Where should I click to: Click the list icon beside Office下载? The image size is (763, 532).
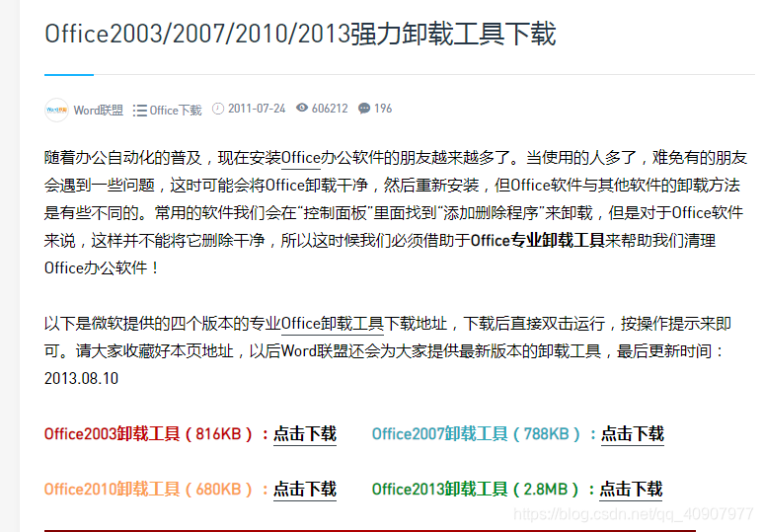(x=139, y=111)
